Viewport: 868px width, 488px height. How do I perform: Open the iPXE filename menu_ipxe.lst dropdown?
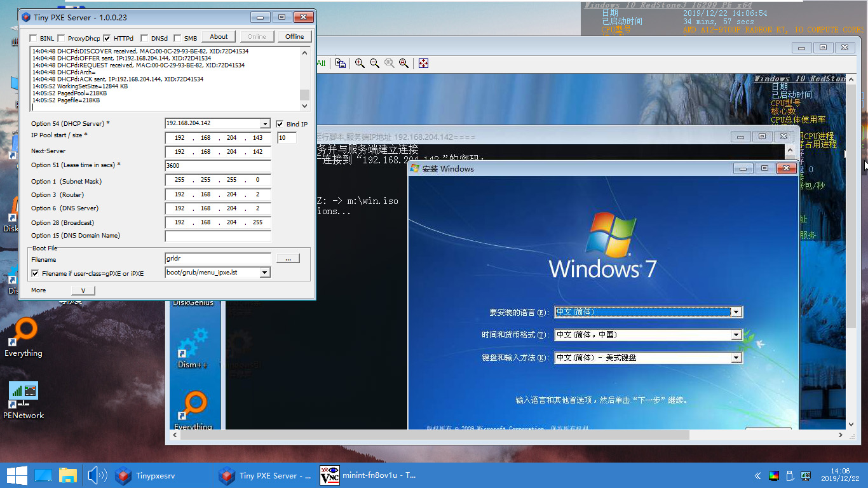[265, 273]
